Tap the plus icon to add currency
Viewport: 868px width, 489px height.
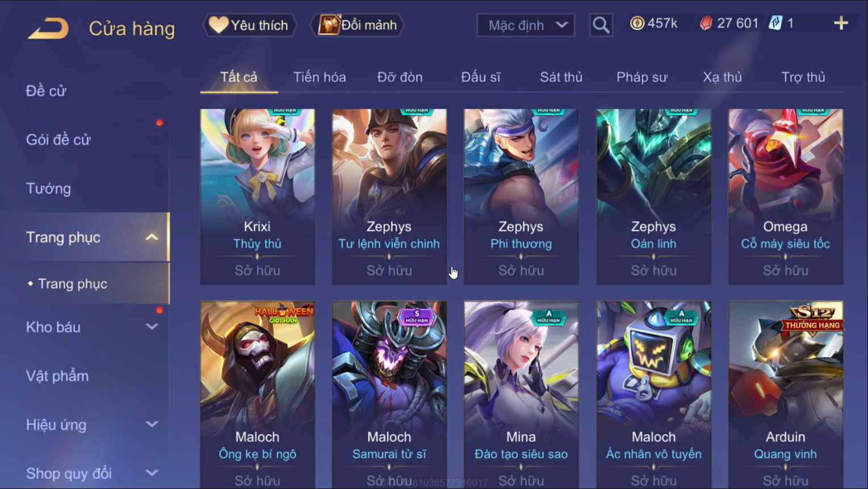tap(841, 23)
